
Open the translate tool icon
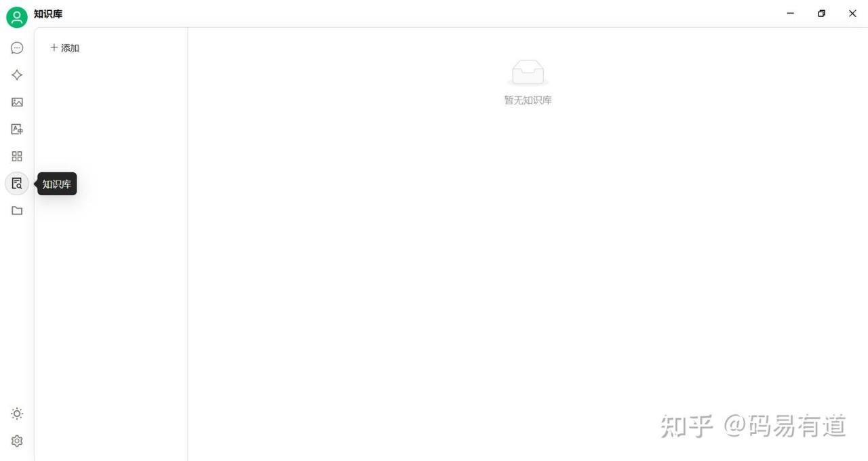(17, 129)
